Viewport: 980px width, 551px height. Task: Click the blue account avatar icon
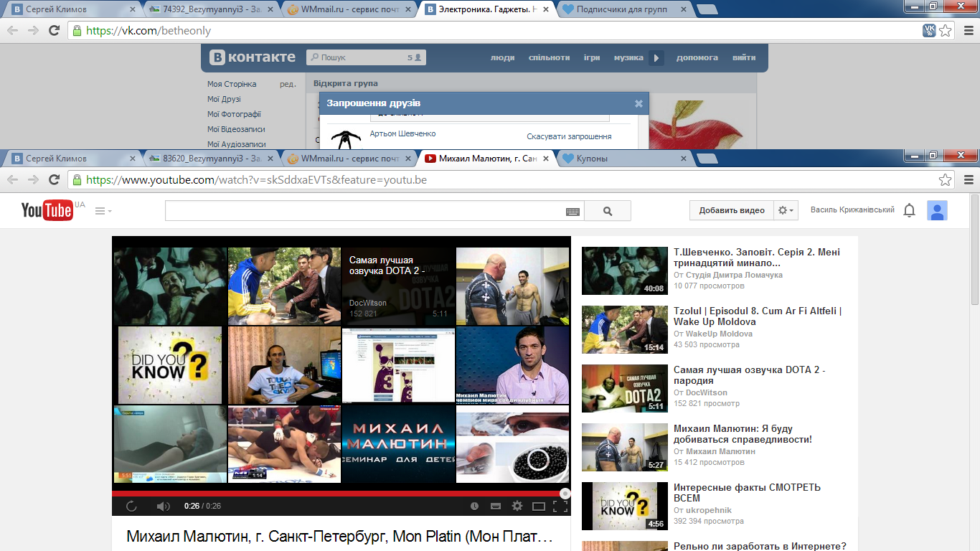938,210
